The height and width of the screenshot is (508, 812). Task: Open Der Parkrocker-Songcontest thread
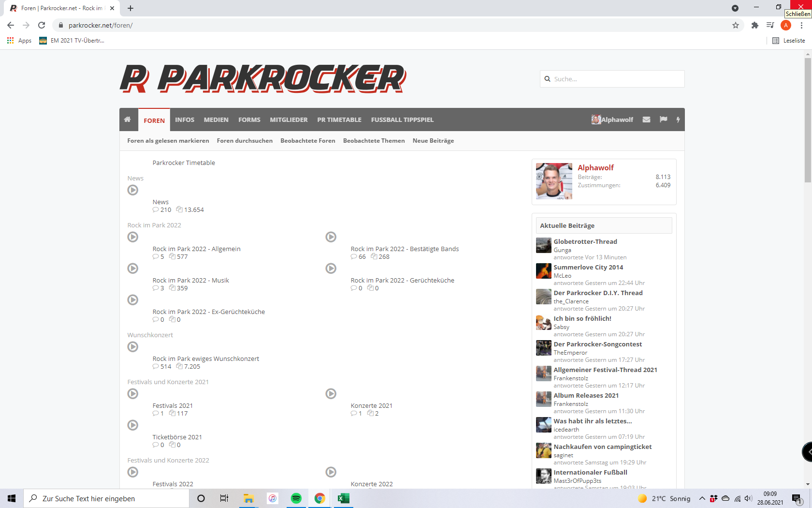click(598, 344)
